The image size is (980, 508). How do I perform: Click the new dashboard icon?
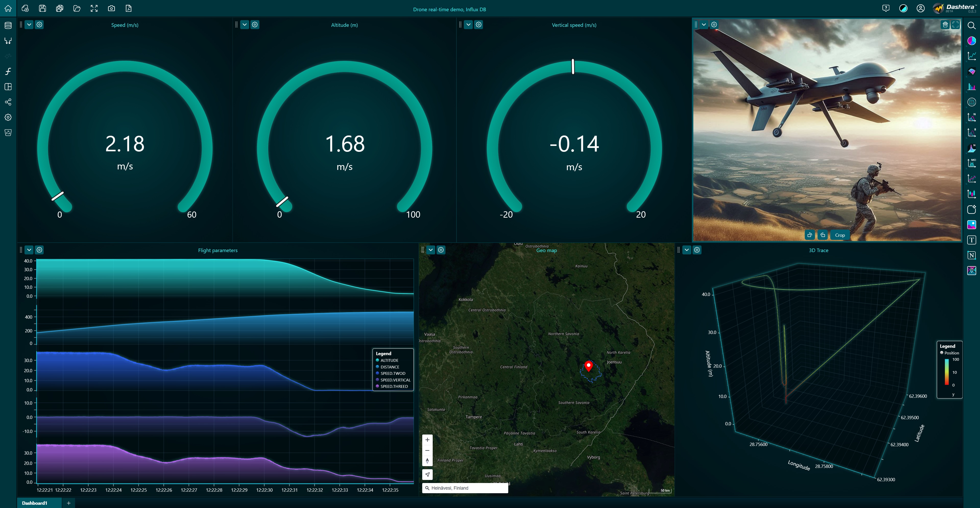click(25, 8)
